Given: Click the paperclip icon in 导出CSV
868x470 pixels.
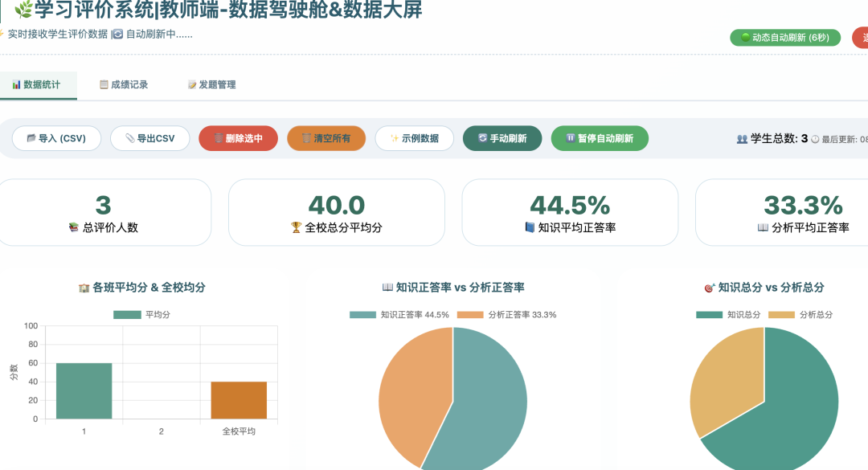Looking at the screenshot, I should click(x=130, y=138).
